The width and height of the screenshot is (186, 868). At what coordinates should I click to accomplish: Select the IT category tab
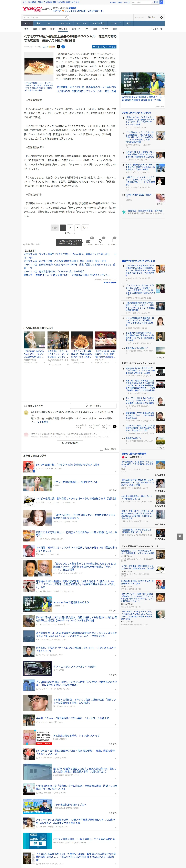pos(86,29)
